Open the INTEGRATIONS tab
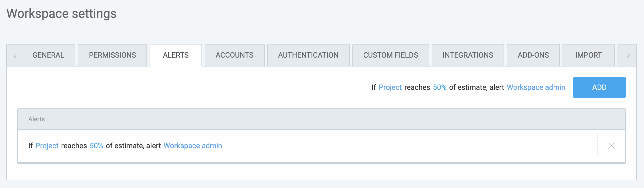The width and height of the screenshot is (644, 188). click(468, 55)
